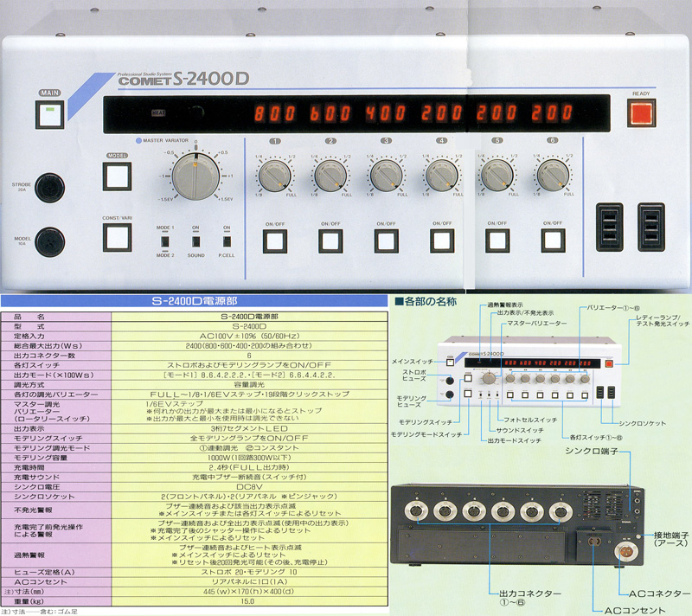692x616 pixels.
Task: Click the S-2400D電源部 spec table header
Action: pyautogui.click(x=193, y=301)
